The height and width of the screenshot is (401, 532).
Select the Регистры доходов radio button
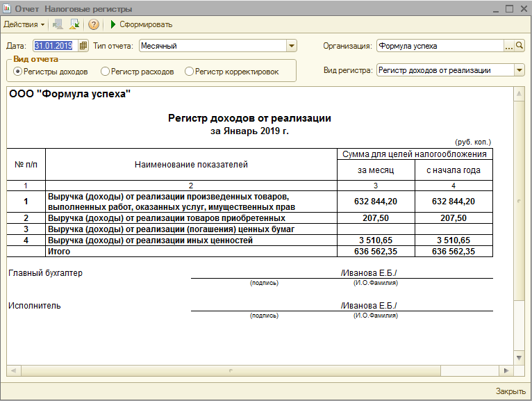coord(18,71)
